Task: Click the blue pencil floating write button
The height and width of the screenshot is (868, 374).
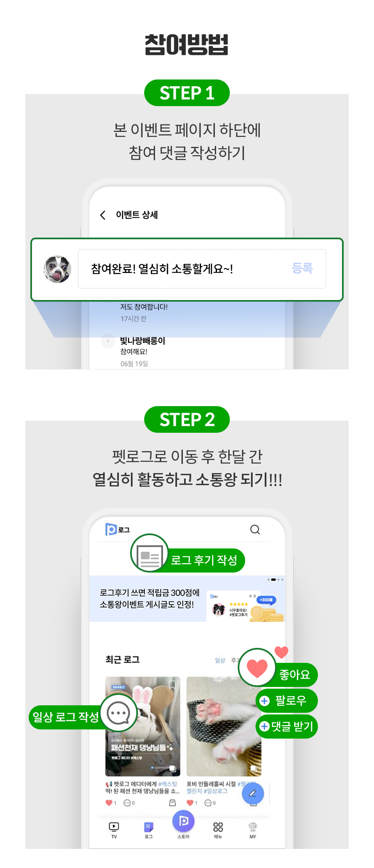Action: point(253,793)
